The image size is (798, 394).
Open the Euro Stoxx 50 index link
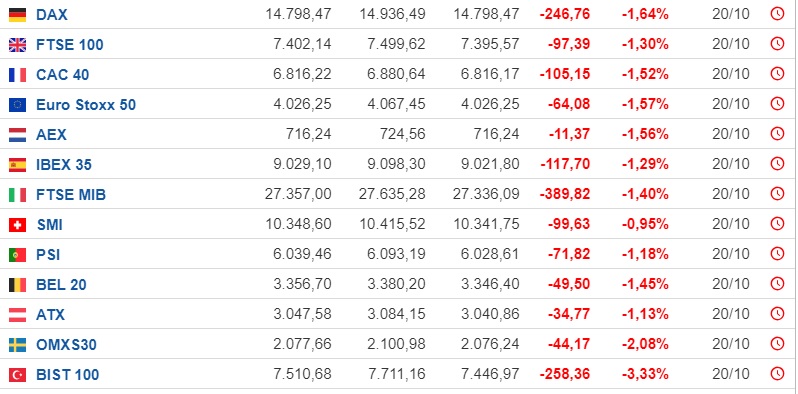[86, 105]
